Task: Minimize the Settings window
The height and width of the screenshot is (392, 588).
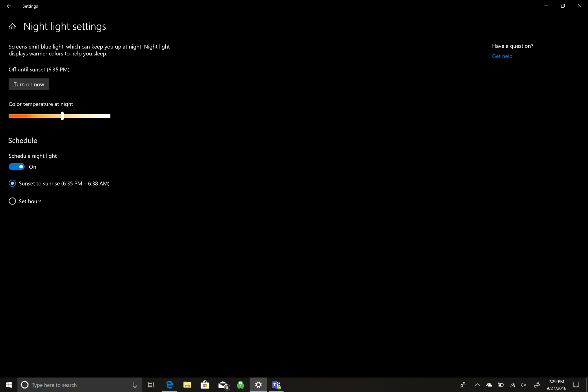Action: click(x=546, y=6)
